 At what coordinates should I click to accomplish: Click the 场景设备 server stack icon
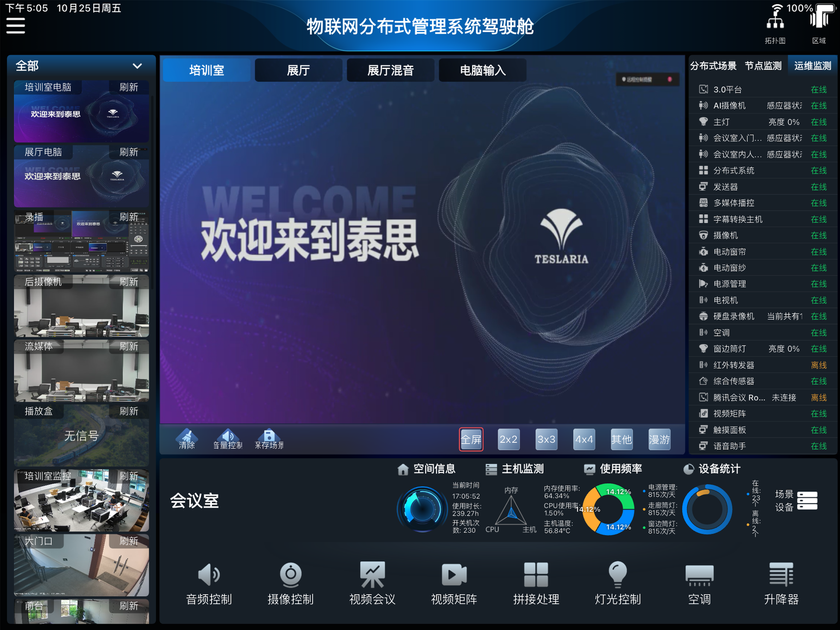(807, 500)
